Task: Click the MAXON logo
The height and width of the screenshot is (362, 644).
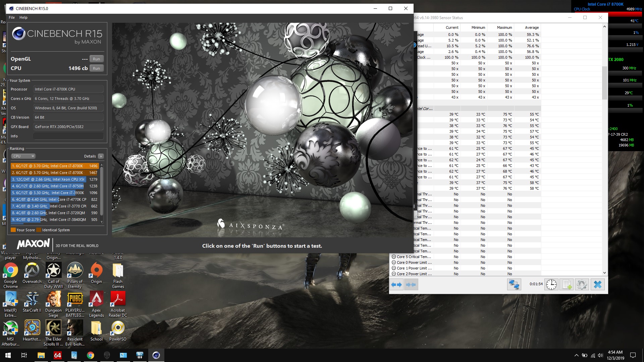Action: pyautogui.click(x=33, y=244)
